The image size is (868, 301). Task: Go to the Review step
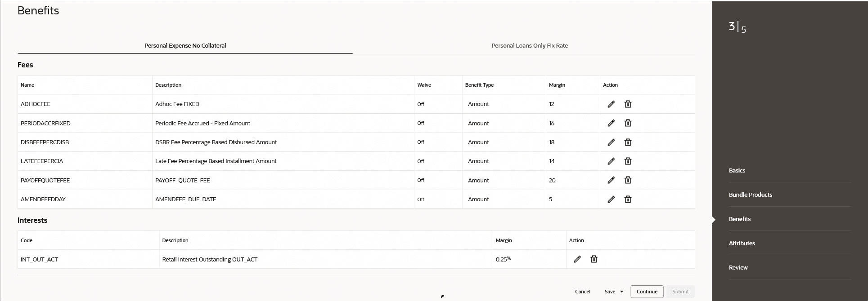coord(738,268)
